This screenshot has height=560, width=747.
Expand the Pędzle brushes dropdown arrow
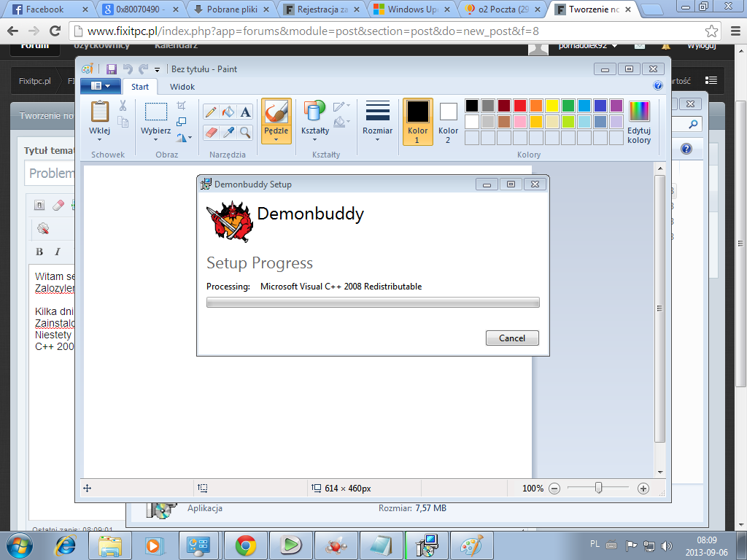[x=276, y=139]
